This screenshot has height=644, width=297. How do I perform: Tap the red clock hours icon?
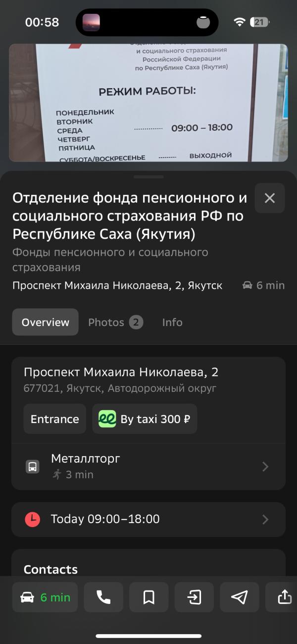[33, 519]
